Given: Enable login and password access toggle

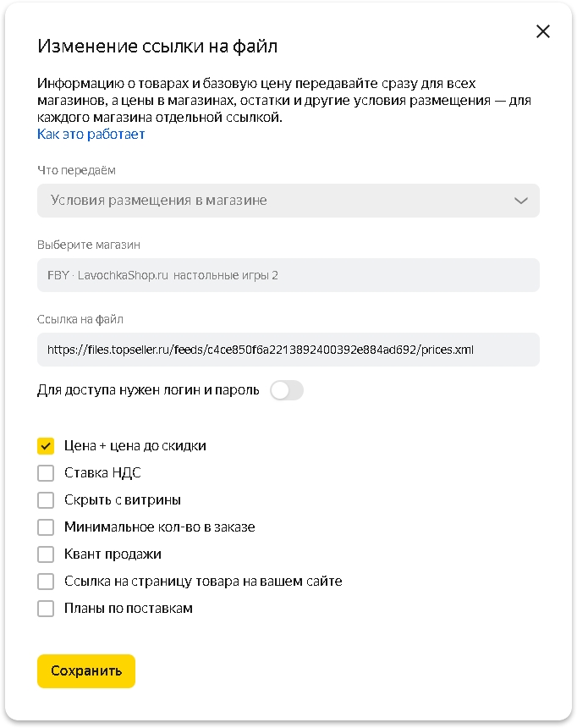Looking at the screenshot, I should click(287, 390).
